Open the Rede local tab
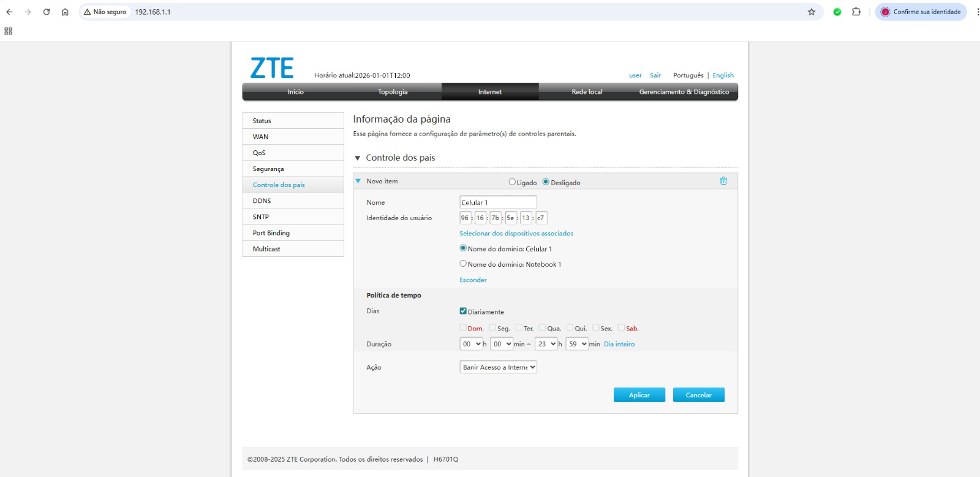Image resolution: width=980 pixels, height=477 pixels. point(587,92)
